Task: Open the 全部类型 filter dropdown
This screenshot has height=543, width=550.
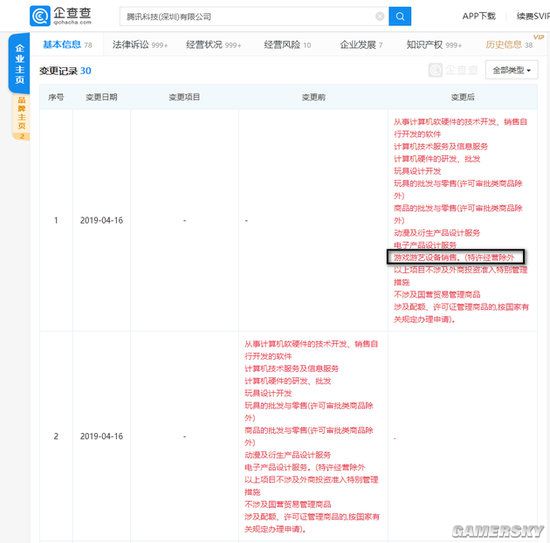Action: 511,70
